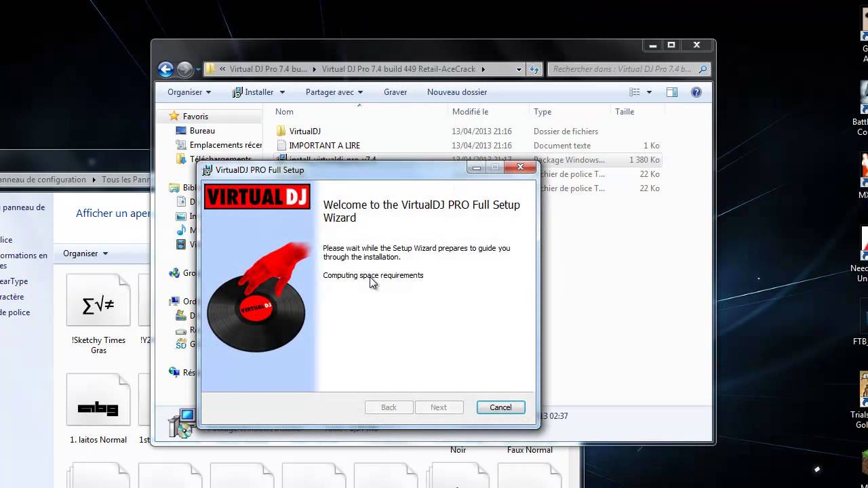The image size is (868, 488).
Task: Click the folder icon in the address bar
Action: click(x=210, y=69)
